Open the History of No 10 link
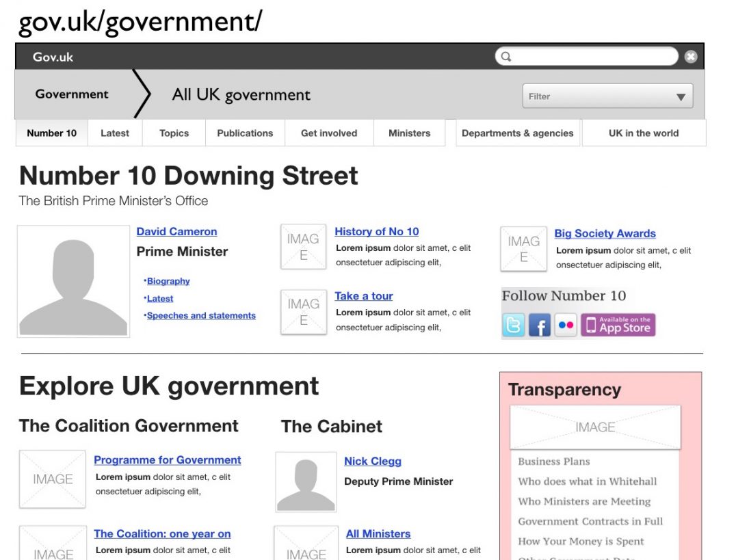This screenshot has width=749, height=560. [x=377, y=232]
